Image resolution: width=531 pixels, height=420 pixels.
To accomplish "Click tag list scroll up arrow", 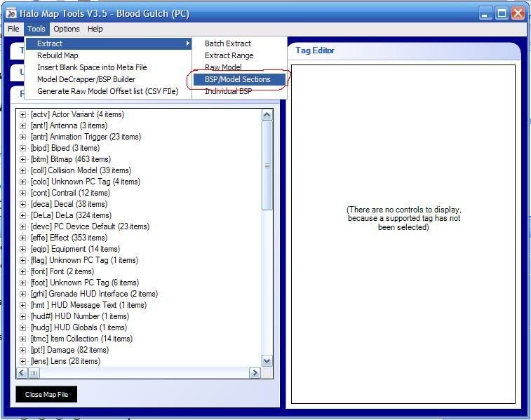I will (267, 115).
